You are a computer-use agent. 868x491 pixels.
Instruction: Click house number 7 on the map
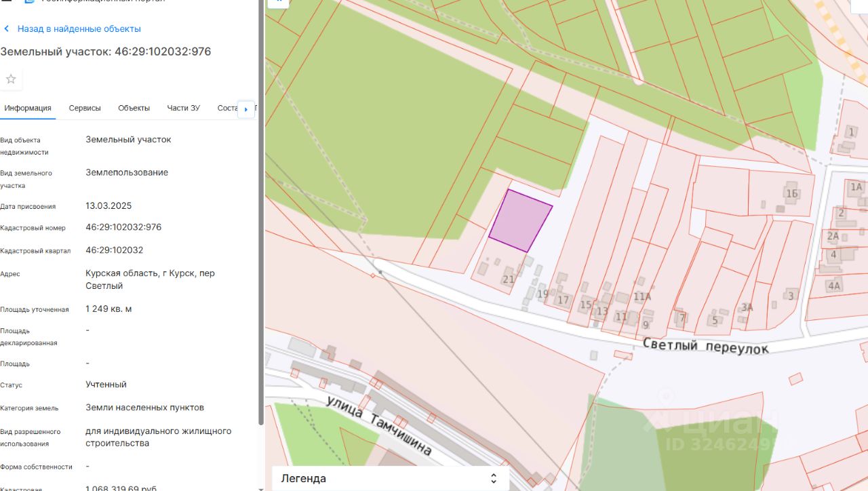[x=682, y=317]
